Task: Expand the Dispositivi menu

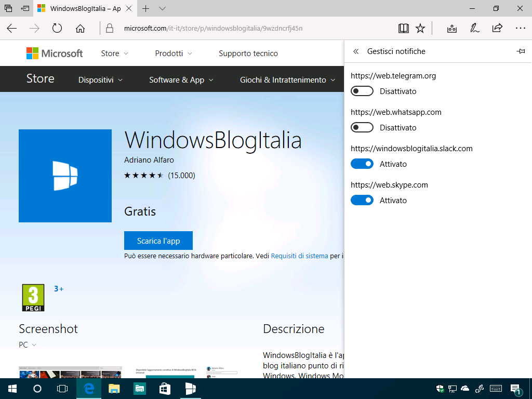Action: 100,79
